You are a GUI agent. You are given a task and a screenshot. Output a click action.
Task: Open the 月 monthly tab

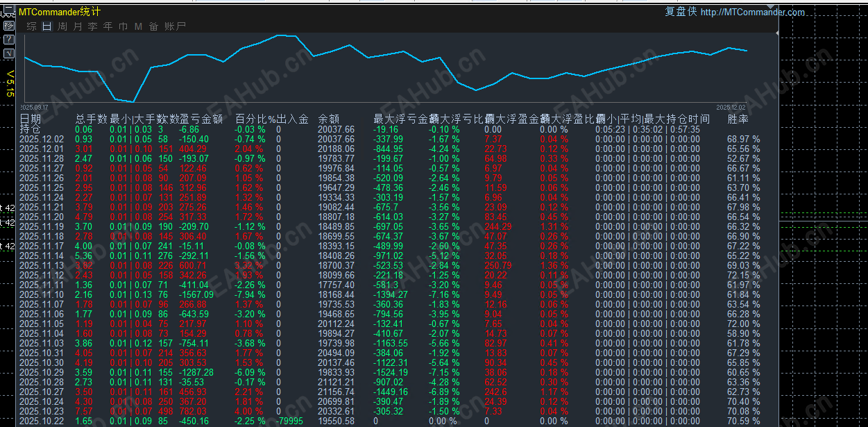[x=77, y=26]
